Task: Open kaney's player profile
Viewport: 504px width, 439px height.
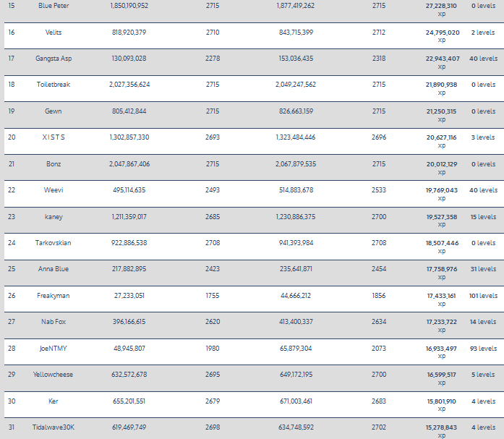Action: [54, 217]
